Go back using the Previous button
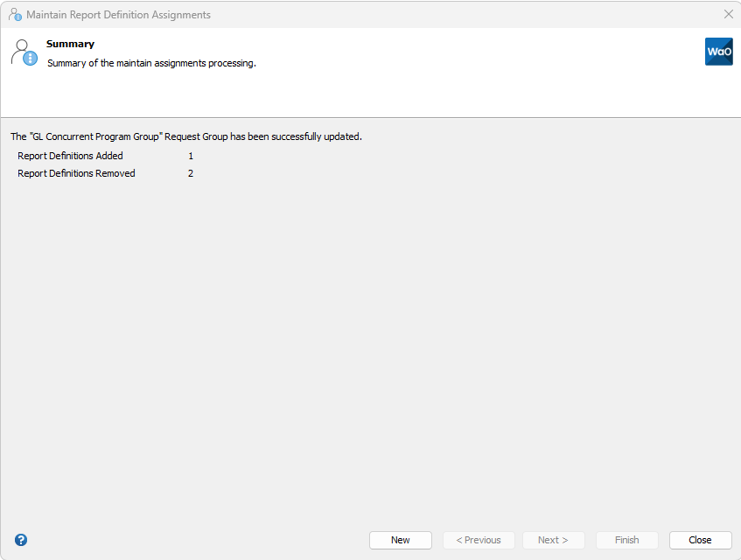This screenshot has height=560, width=741. 479,540
